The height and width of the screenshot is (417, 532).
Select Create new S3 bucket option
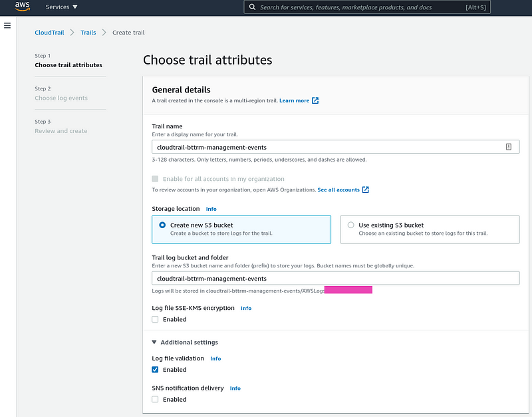(241, 229)
